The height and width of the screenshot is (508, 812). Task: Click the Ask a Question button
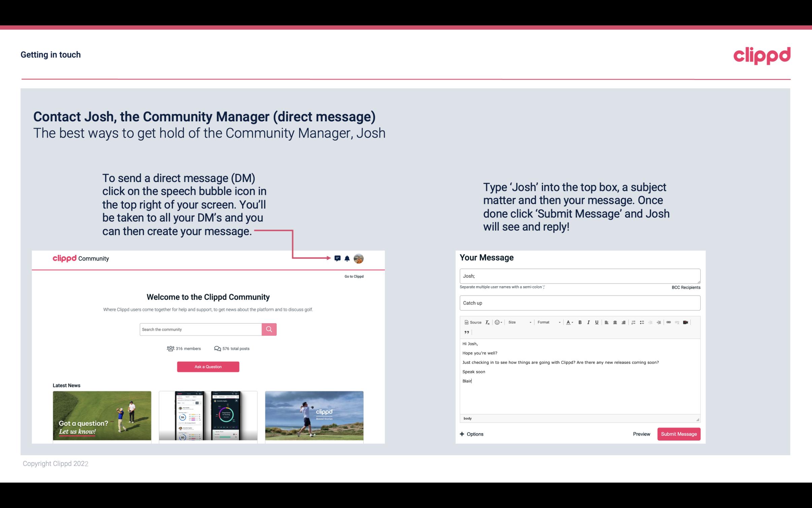click(208, 366)
